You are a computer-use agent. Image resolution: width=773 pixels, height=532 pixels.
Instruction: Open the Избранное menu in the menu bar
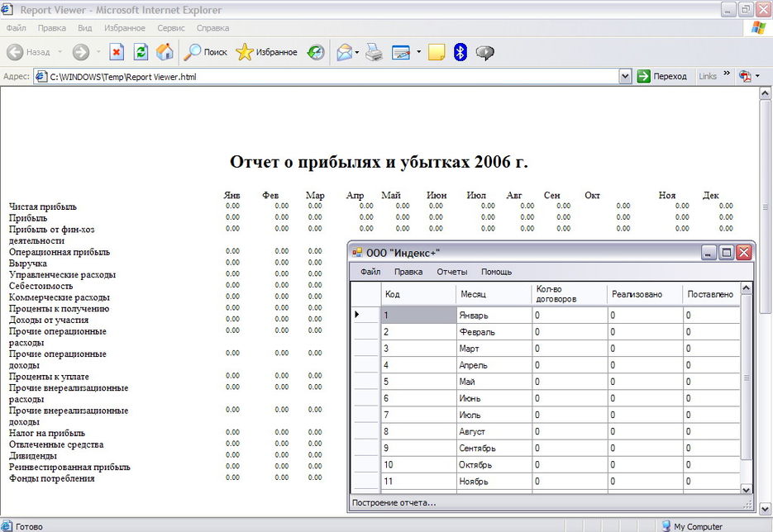[x=125, y=28]
